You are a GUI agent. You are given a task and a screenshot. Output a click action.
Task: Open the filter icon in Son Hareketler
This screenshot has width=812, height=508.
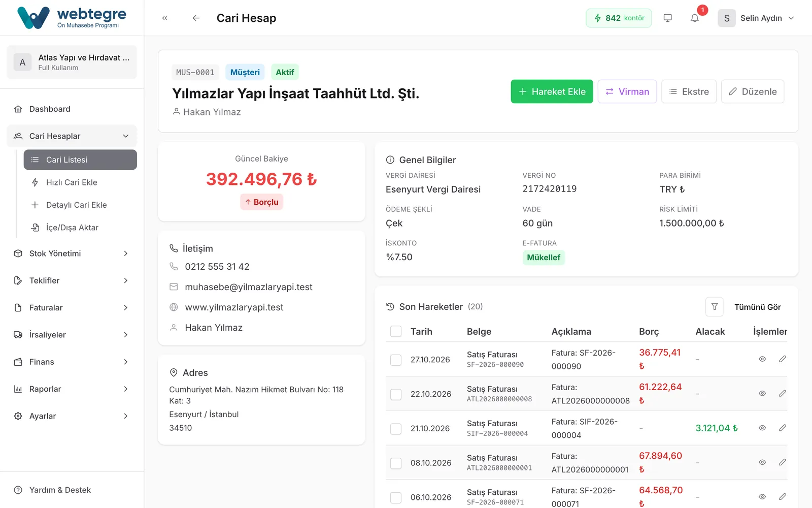[715, 307]
